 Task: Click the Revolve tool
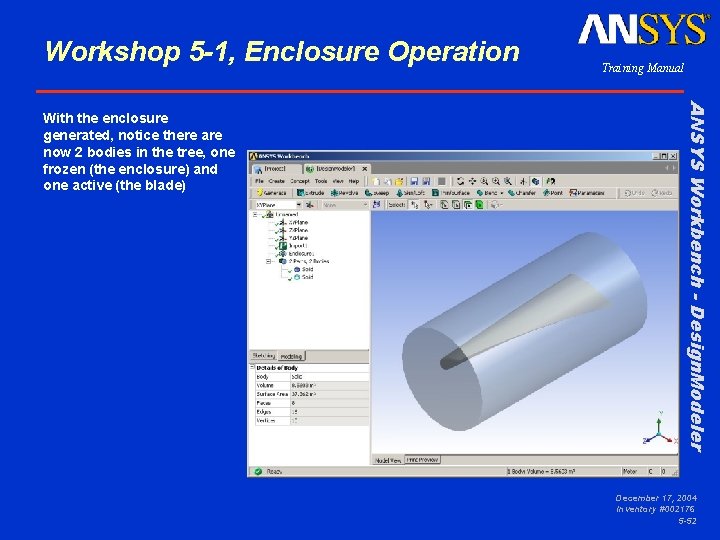tap(345, 193)
